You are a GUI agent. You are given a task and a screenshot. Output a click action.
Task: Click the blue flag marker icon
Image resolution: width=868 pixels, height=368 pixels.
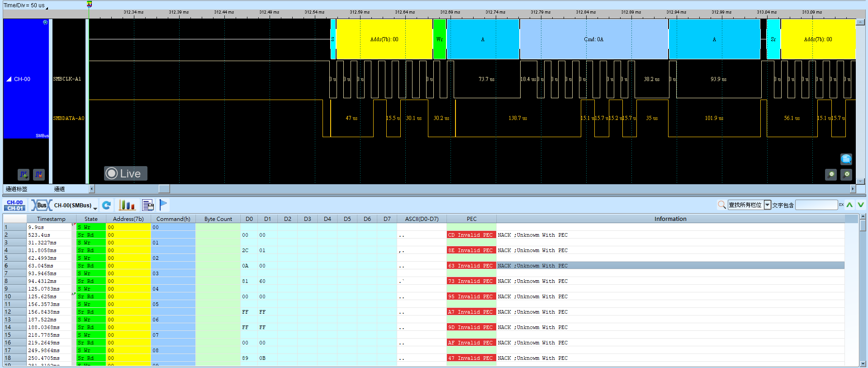point(163,205)
